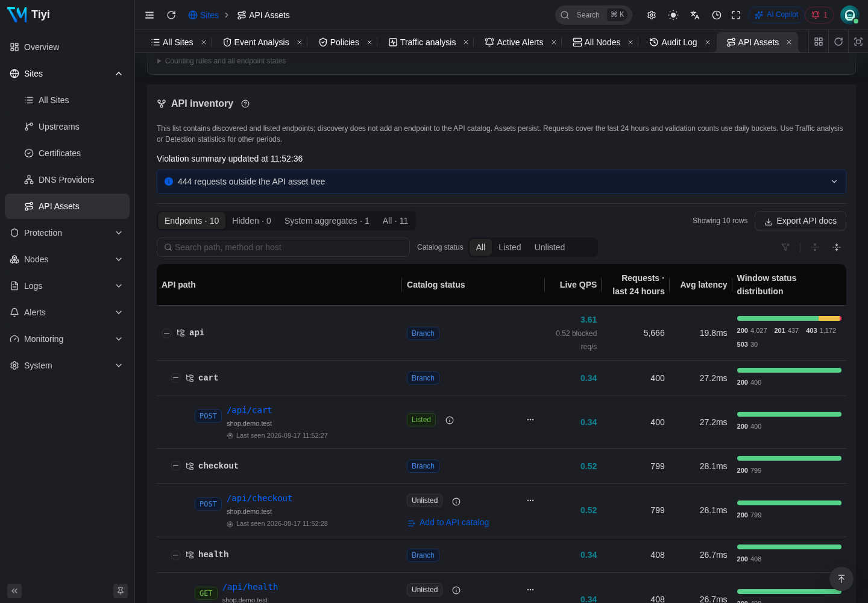The image size is (868, 603).
Task: Maximize tab content icon in tab bar
Action: click(858, 42)
